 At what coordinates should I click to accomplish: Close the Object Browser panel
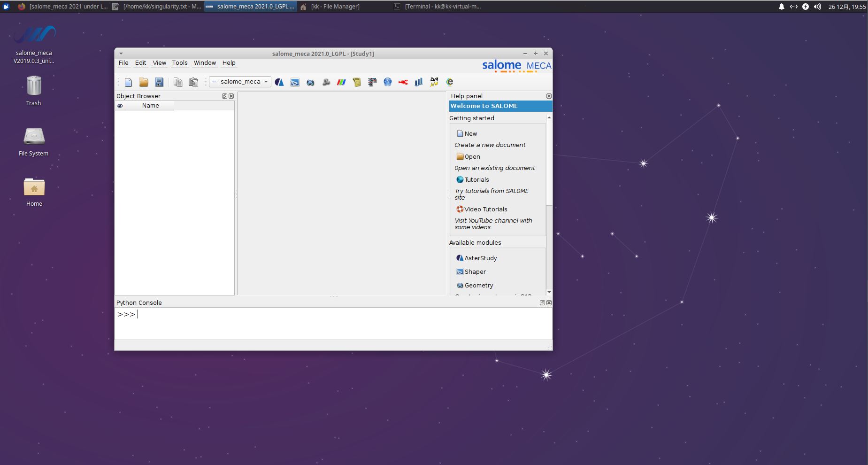click(231, 96)
